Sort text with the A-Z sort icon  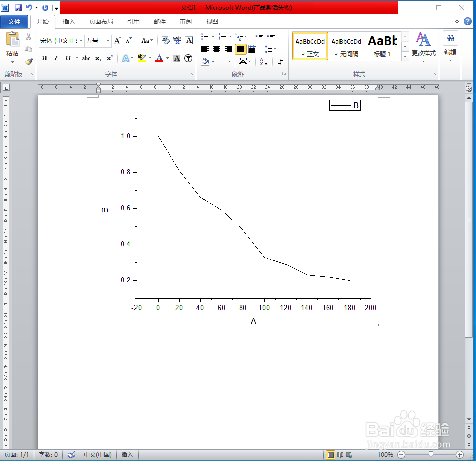(264, 62)
